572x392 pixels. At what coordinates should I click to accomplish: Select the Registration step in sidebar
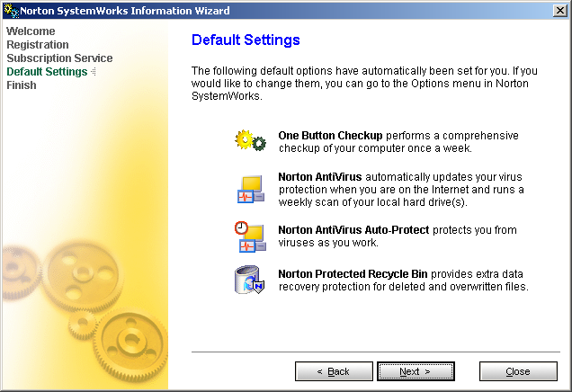click(x=38, y=44)
